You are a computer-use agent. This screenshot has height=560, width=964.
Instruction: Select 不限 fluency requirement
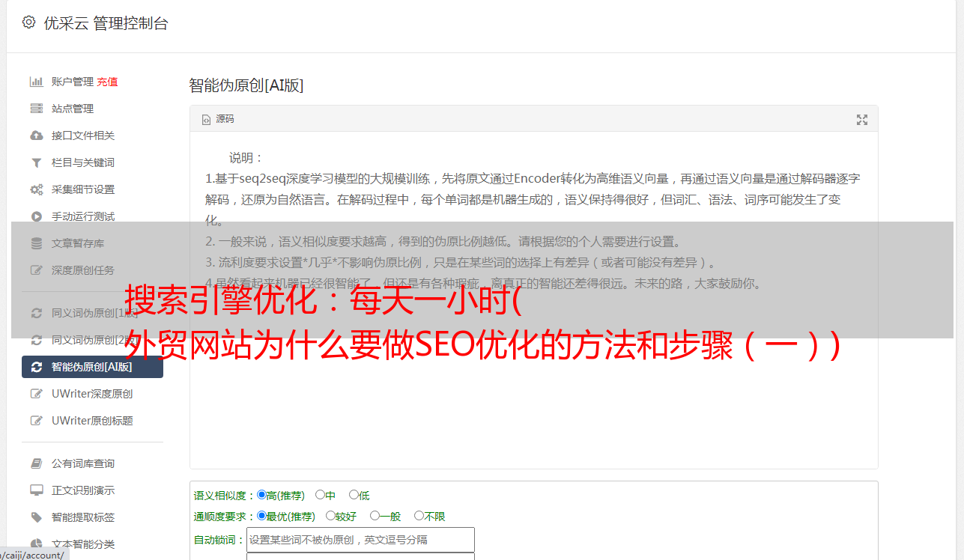point(419,516)
